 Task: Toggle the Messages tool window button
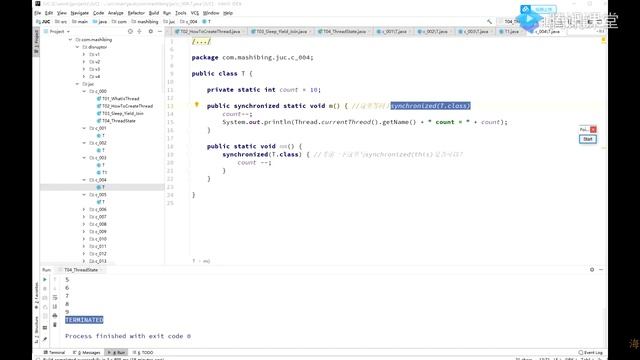(87, 352)
